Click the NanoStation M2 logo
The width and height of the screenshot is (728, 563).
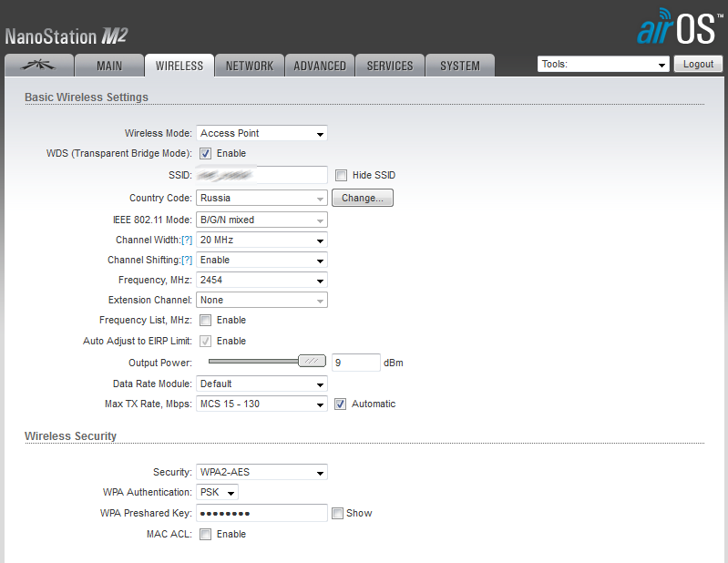point(67,36)
